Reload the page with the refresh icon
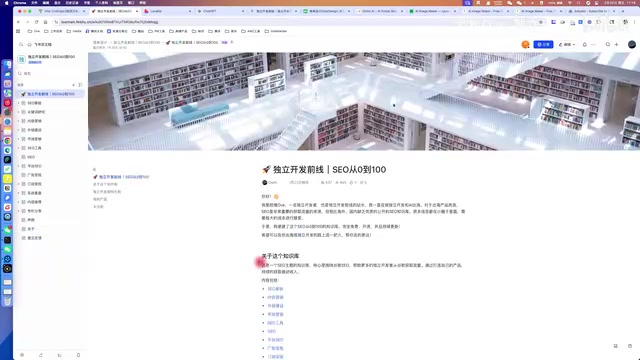The width and height of the screenshot is (640, 360). pyautogui.click(x=36, y=22)
